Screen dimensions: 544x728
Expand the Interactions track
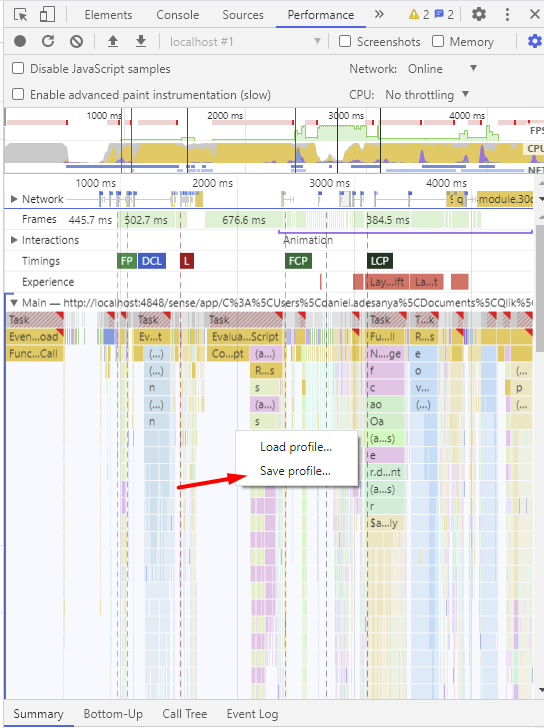tap(14, 240)
